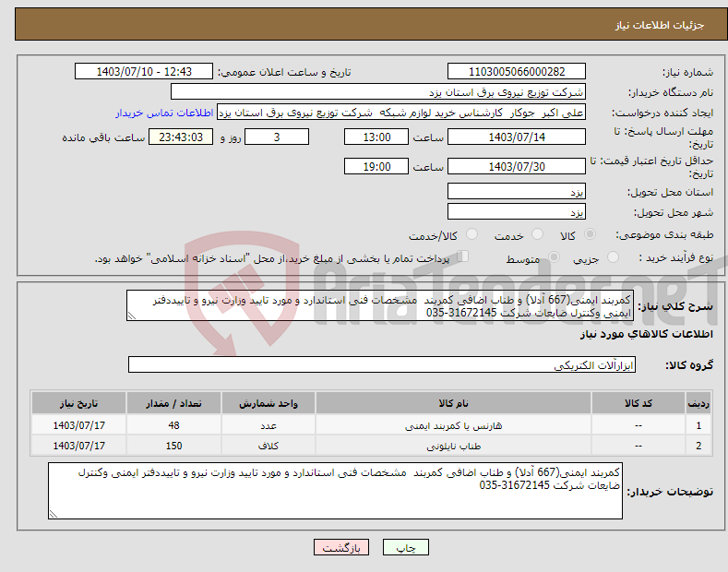Image resolution: width=728 pixels, height=572 pixels.
Task: Click the need number field 1103005066000282
Action: [517, 72]
